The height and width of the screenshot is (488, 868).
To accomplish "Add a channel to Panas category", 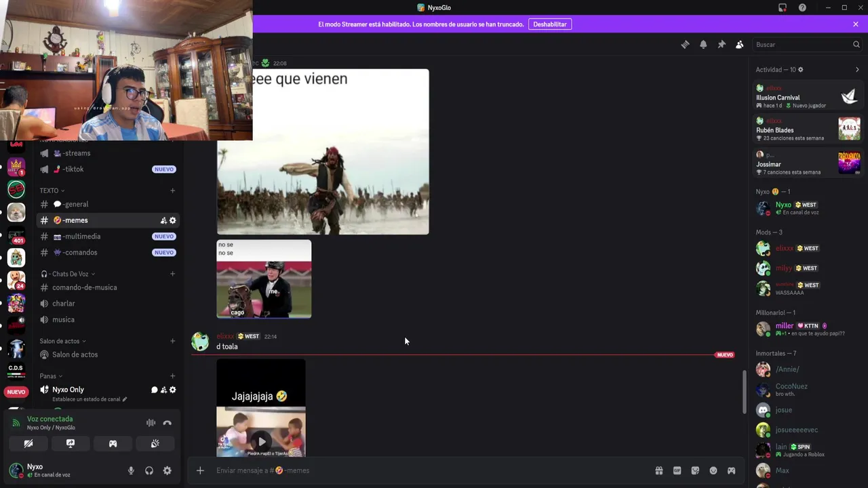I will 173,376.
